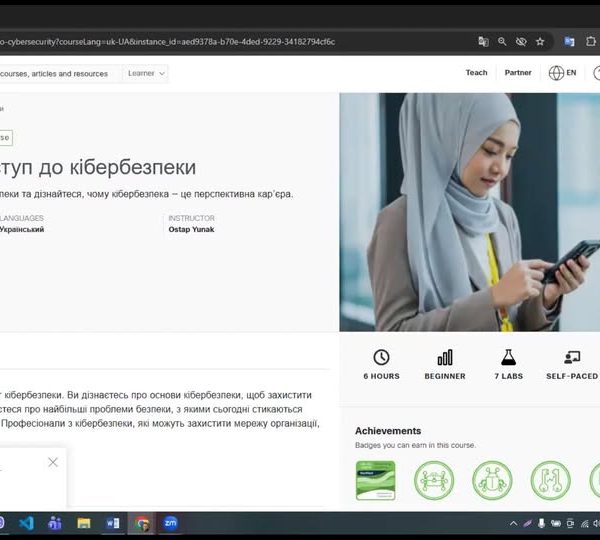Viewport: 600px width, 540px height.
Task: Click the SELF-PACED presenter icon
Action: pos(572,357)
